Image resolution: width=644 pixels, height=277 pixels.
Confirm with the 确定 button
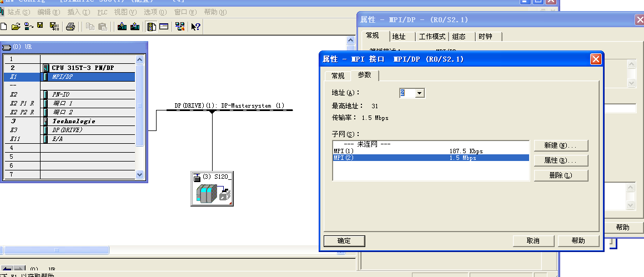(344, 241)
